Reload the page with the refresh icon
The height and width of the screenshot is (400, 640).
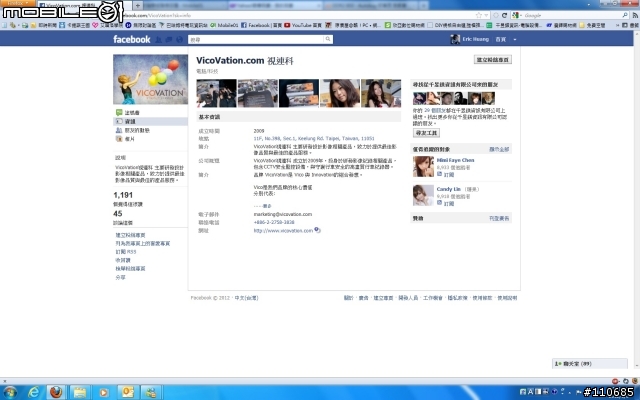click(x=504, y=15)
